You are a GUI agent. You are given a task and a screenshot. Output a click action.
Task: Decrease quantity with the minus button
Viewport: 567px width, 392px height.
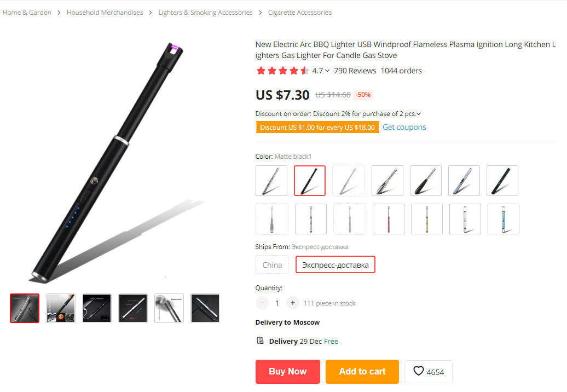click(262, 303)
